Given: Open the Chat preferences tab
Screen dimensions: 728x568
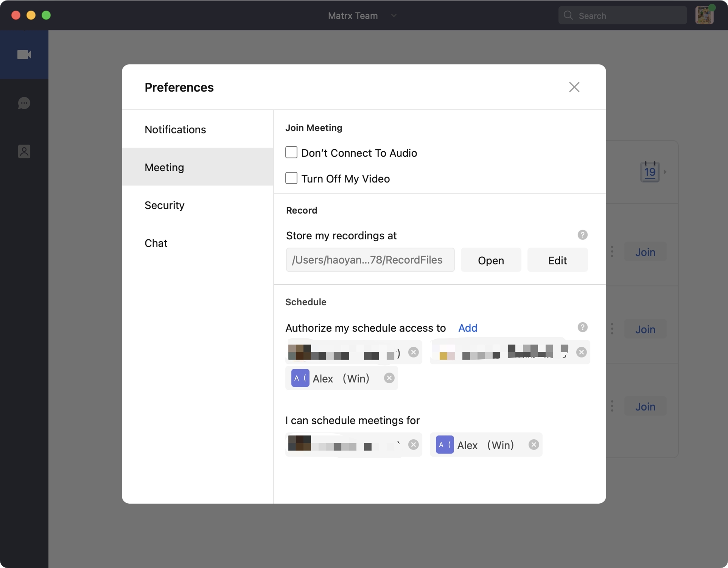Looking at the screenshot, I should click(156, 243).
